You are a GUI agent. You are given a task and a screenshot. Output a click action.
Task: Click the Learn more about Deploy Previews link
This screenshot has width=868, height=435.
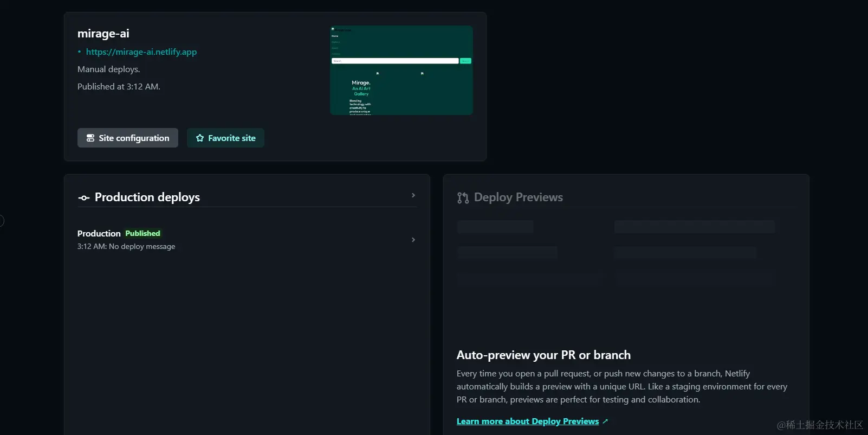pyautogui.click(x=528, y=421)
